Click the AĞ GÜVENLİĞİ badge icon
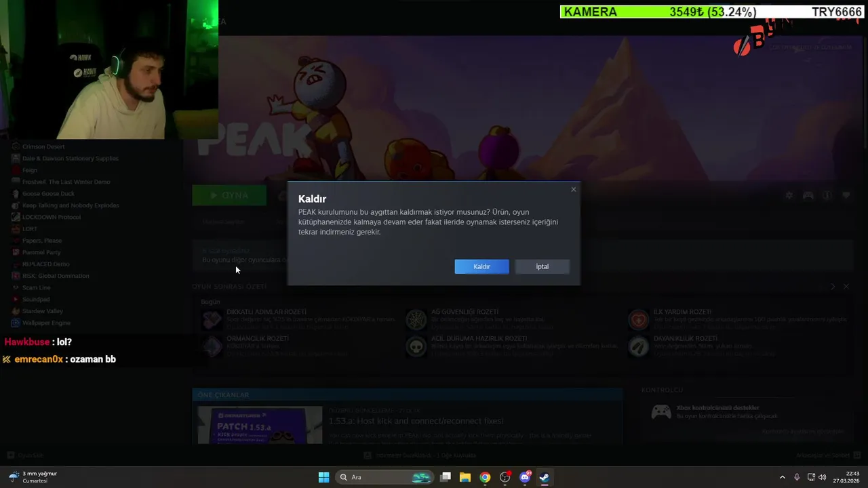868x488 pixels. (416, 319)
